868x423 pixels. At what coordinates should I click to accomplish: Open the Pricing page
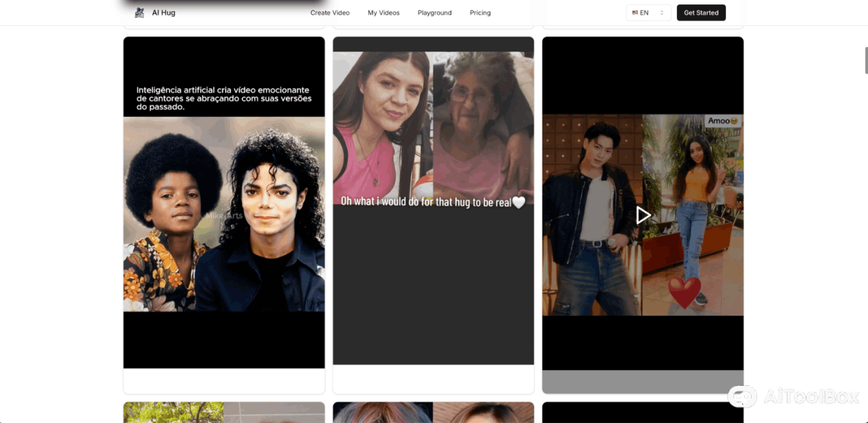click(480, 12)
